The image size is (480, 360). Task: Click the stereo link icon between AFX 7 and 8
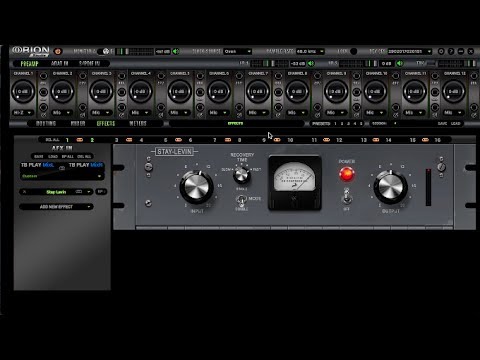click(x=228, y=140)
